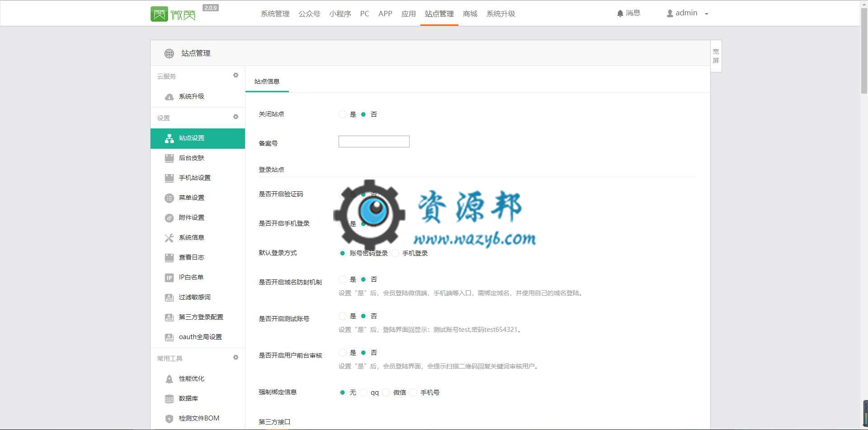Select 是 for 关闭站点
The width and height of the screenshot is (868, 430).
pyautogui.click(x=343, y=114)
